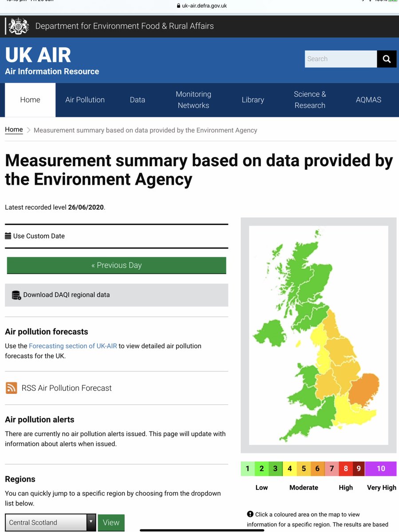
Task: Open the AQMAS menu
Action: click(x=368, y=100)
